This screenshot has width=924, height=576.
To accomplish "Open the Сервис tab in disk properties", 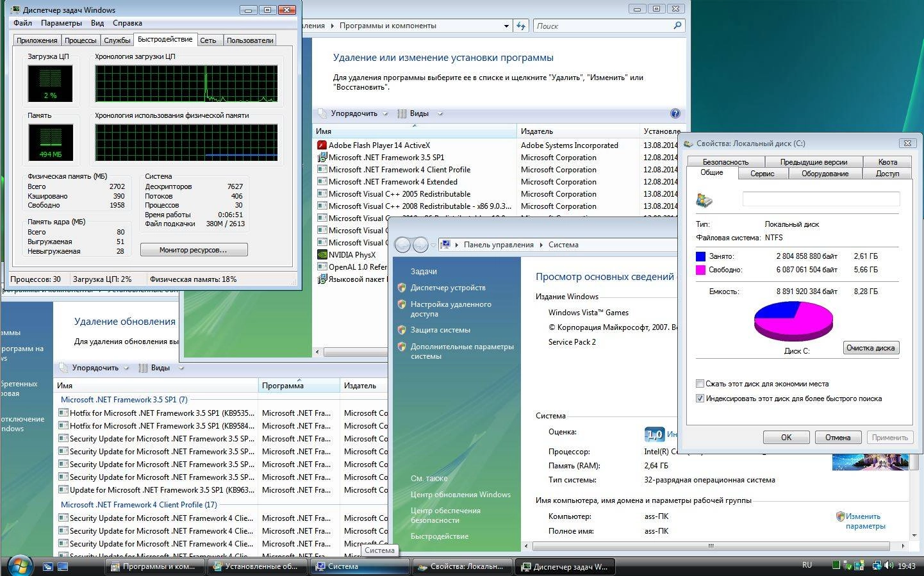I will pyautogui.click(x=763, y=174).
